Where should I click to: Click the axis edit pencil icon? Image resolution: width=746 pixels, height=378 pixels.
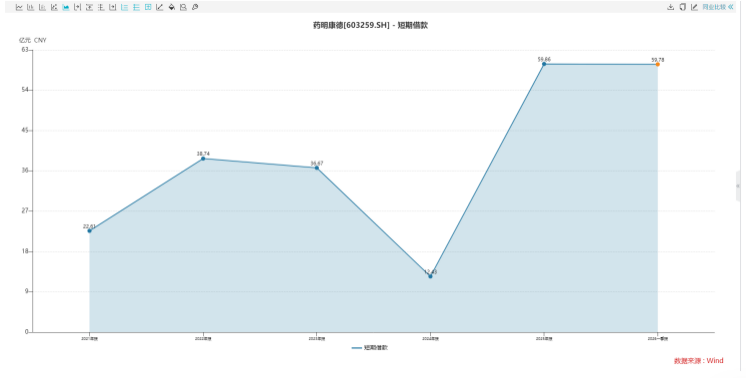(x=160, y=7)
